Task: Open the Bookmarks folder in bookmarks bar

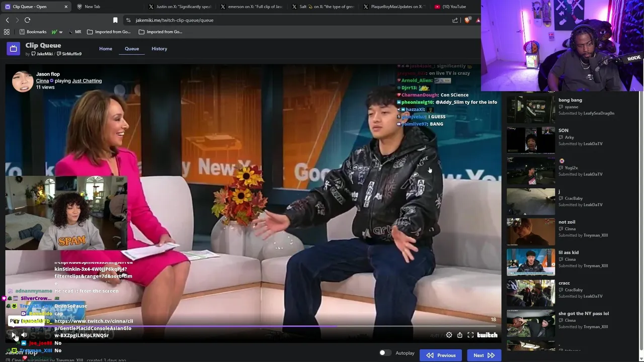Action: point(33,32)
